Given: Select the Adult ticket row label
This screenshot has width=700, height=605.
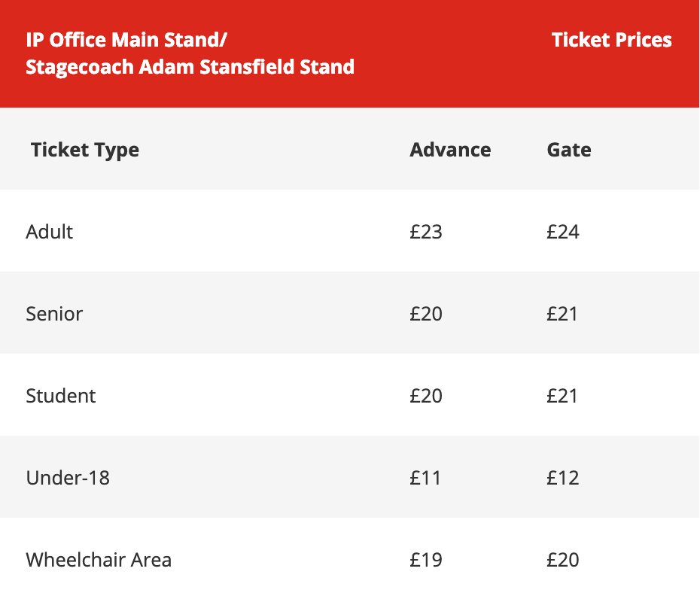Looking at the screenshot, I should point(49,232).
